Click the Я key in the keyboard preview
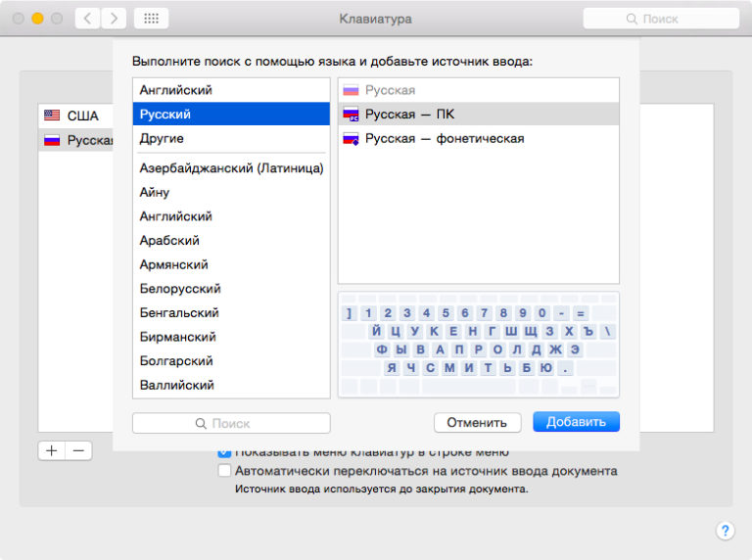Screen dimensions: 752x560 [x=392, y=368]
